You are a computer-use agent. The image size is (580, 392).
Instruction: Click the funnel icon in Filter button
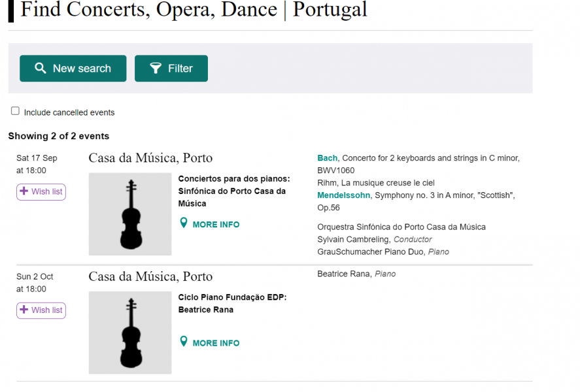click(156, 68)
